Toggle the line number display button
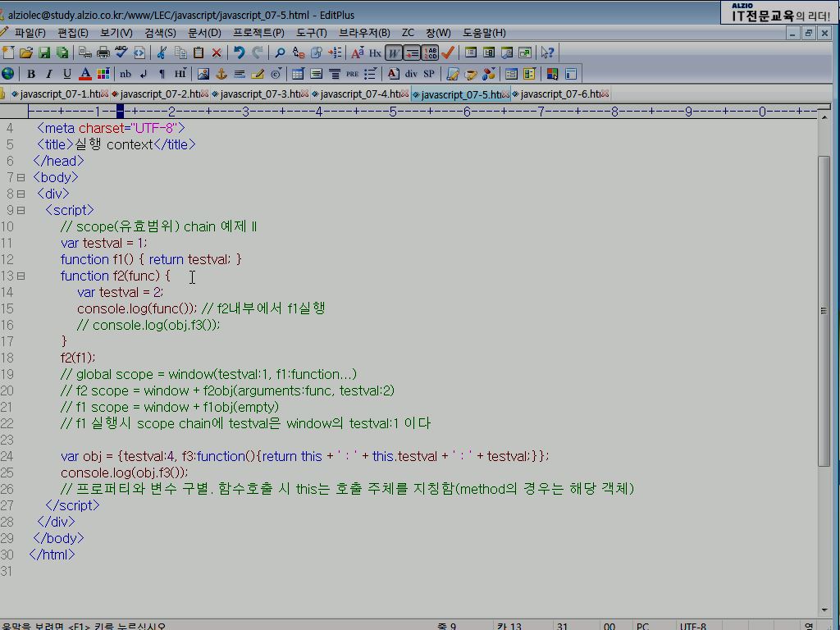Image resolution: width=840 pixels, height=630 pixels. click(430, 52)
